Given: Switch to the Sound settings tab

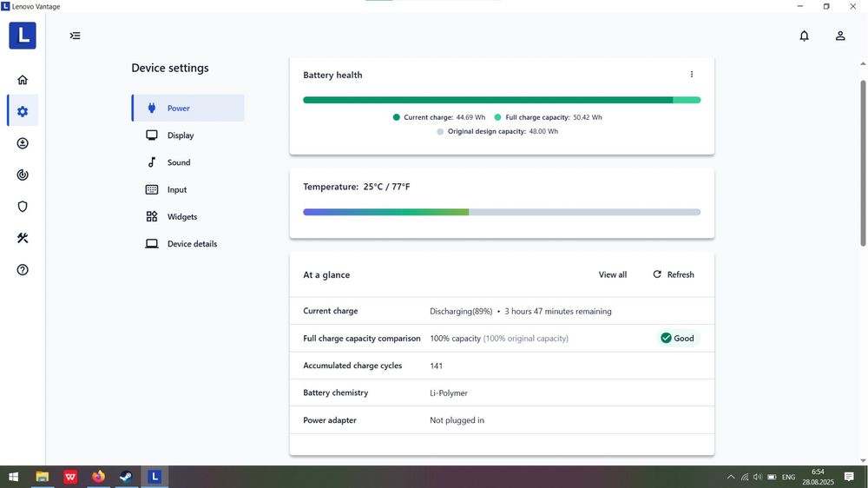Looking at the screenshot, I should (188, 162).
